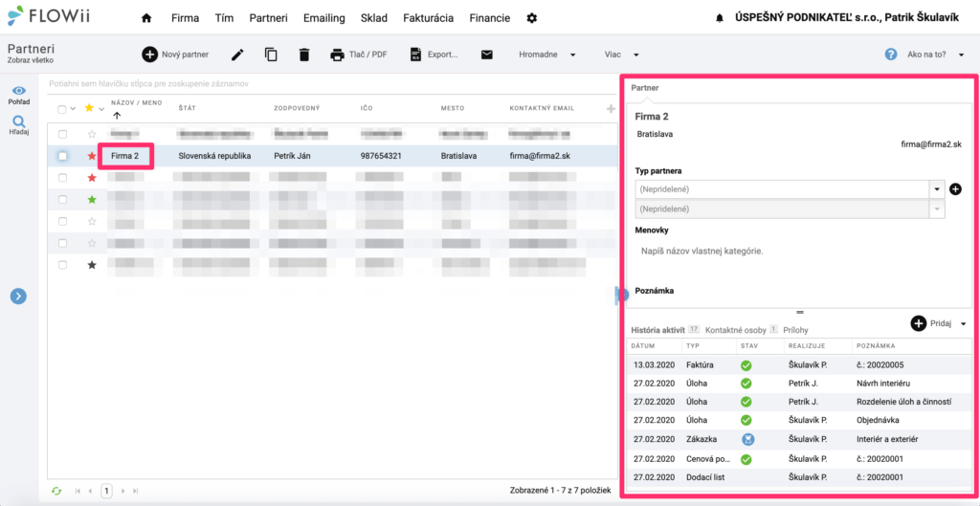Image resolution: width=980 pixels, height=506 pixels.
Task: Click the panel splitter handle above História
Action: coord(799,312)
